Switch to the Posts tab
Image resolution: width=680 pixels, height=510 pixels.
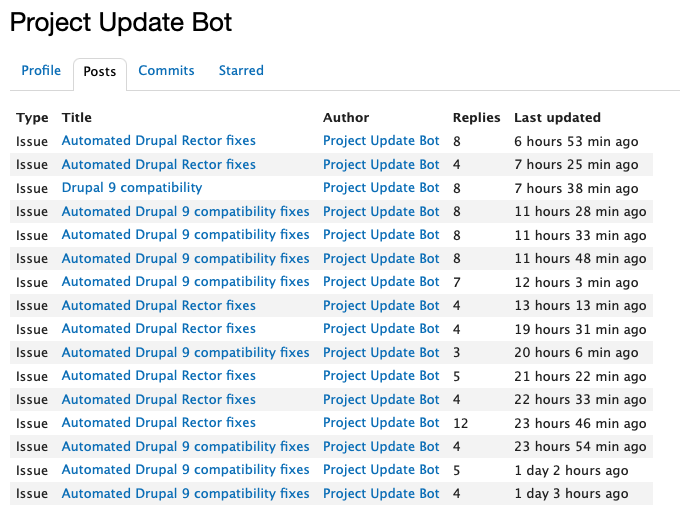[100, 72]
